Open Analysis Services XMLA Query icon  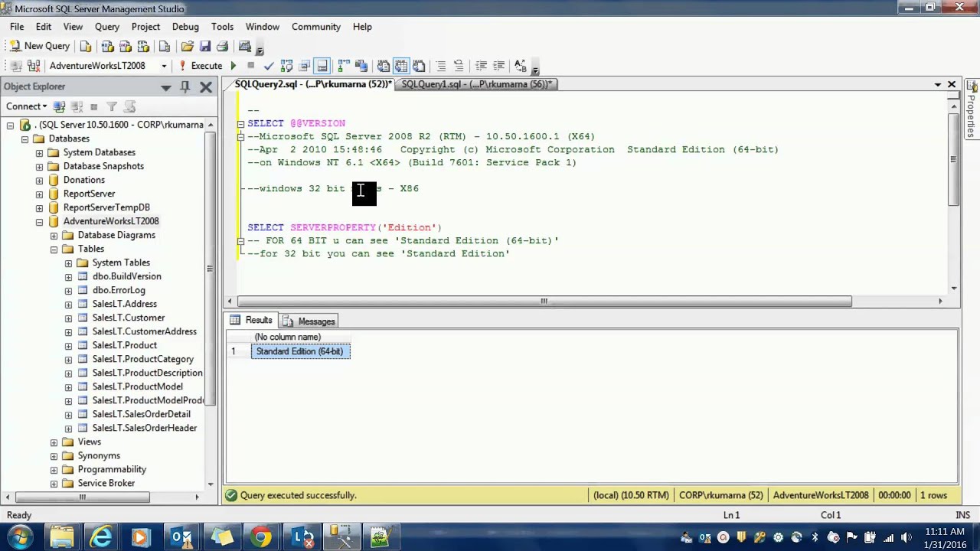point(143,46)
